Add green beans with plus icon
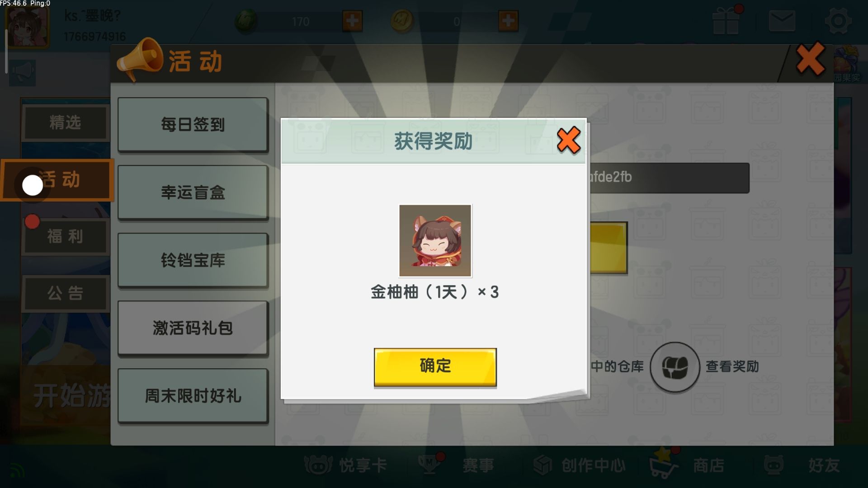The width and height of the screenshot is (868, 488). (x=352, y=21)
